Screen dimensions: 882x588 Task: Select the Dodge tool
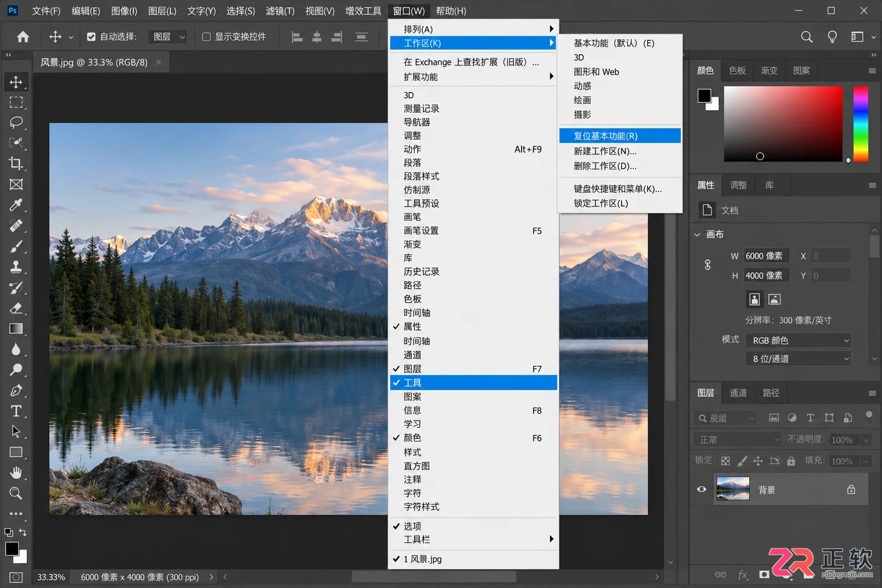[x=16, y=369]
